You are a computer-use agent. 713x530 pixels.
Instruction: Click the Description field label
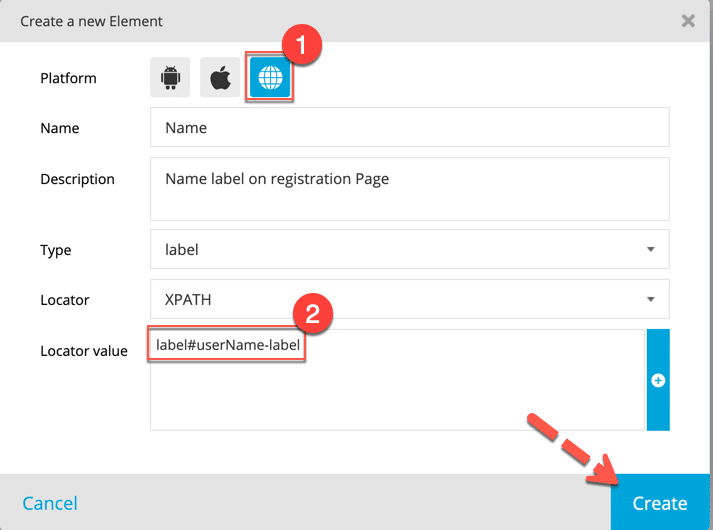pyautogui.click(x=77, y=179)
